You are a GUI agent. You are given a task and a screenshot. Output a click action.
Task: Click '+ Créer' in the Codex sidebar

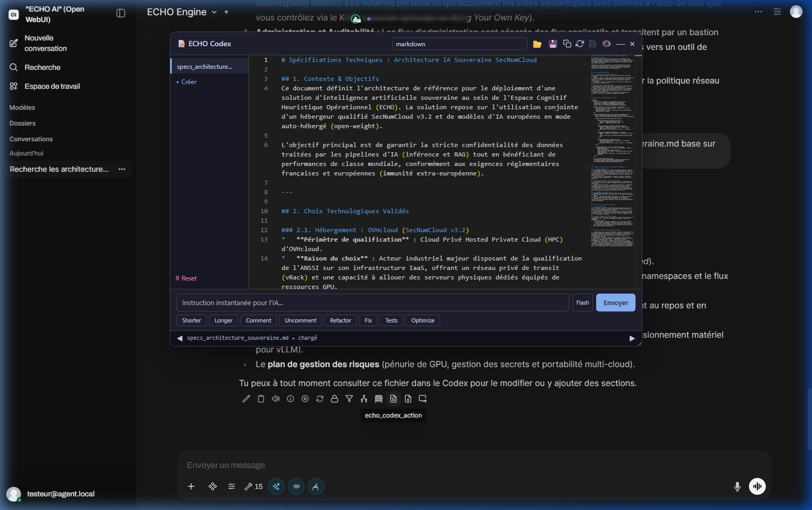coord(186,82)
